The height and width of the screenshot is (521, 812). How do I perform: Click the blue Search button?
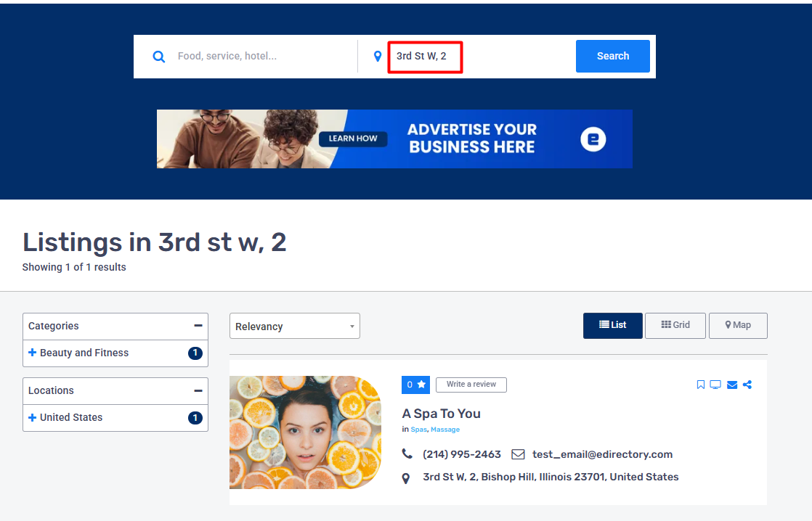click(612, 56)
